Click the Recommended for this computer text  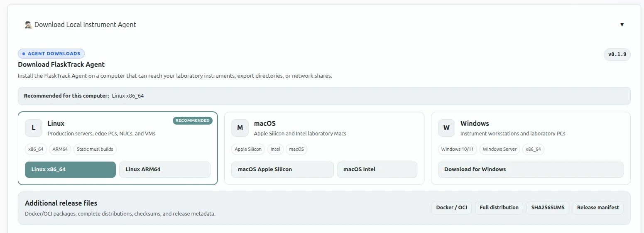pyautogui.click(x=67, y=96)
